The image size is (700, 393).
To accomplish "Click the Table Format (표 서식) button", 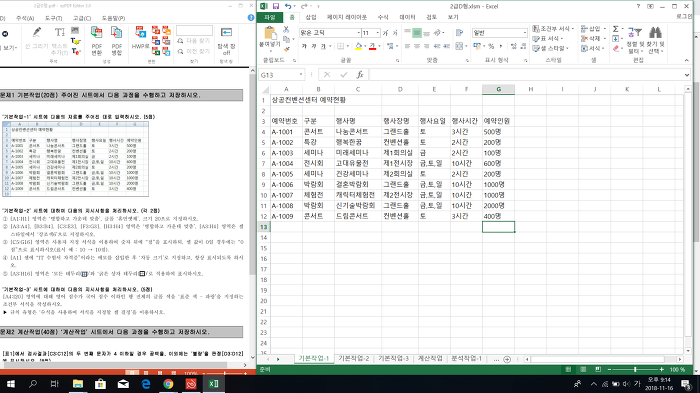I will tap(548, 38).
